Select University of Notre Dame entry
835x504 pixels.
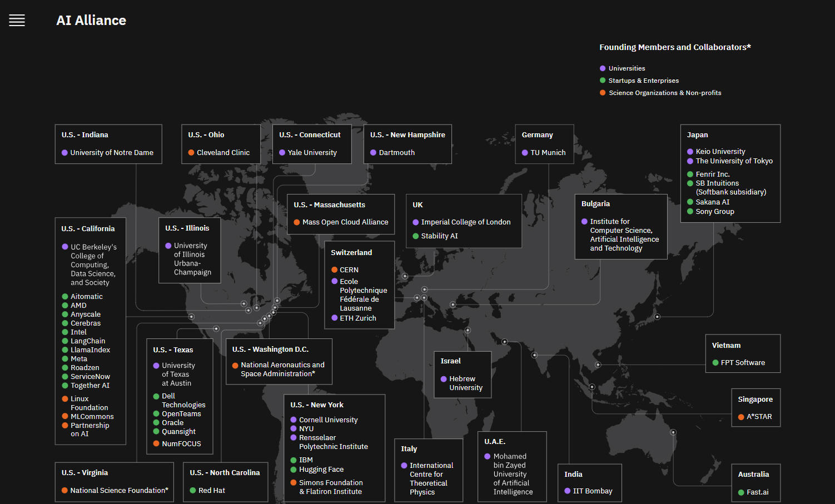[x=112, y=153]
